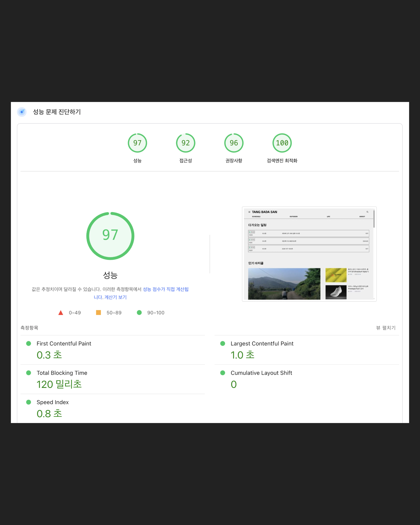This screenshot has height=525, width=420.
Task: Click the 접근성 category label
Action: (185, 160)
